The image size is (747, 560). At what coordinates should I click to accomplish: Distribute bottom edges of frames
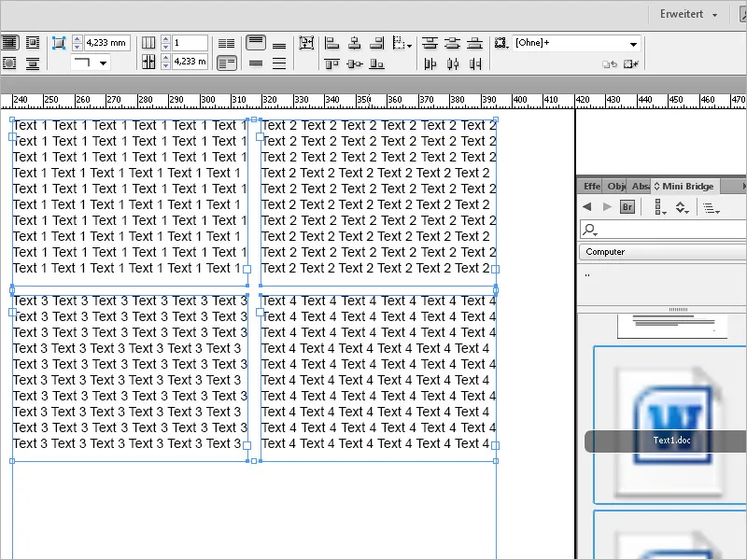474,43
